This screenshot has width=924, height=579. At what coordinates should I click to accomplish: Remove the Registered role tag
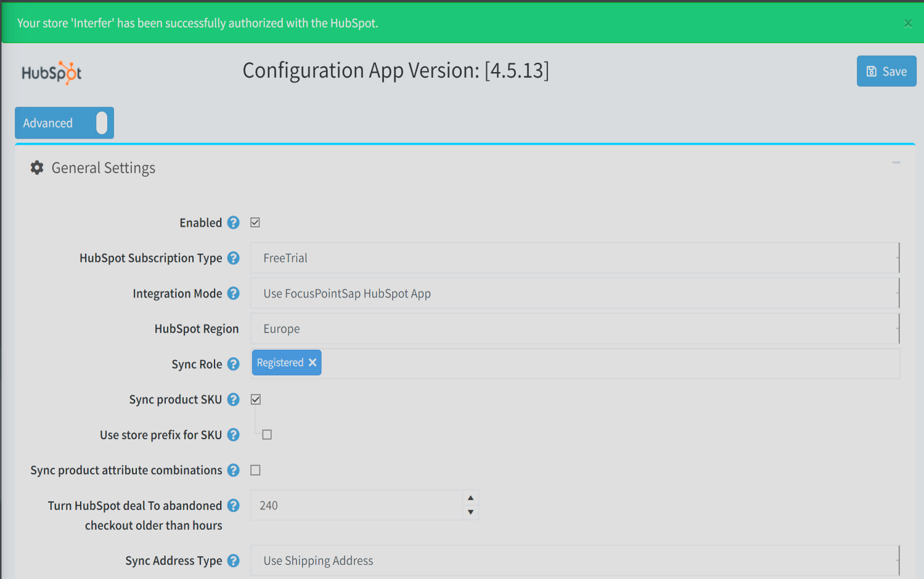click(313, 363)
